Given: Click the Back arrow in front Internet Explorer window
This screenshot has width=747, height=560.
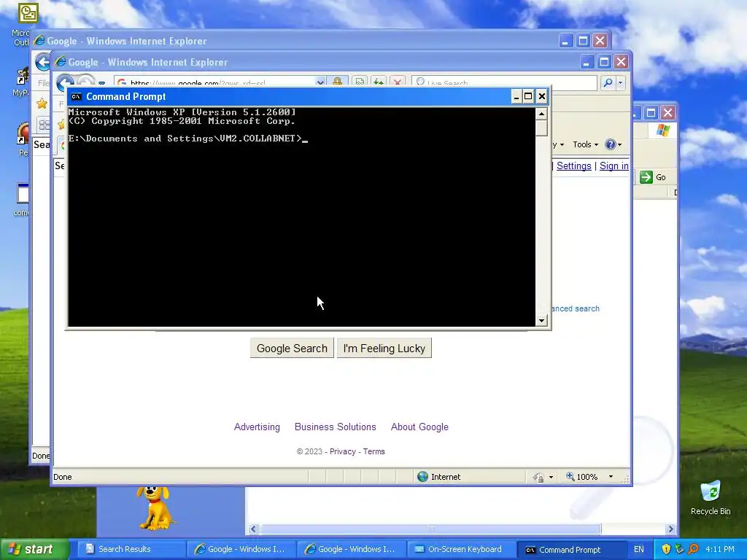Looking at the screenshot, I should tap(65, 82).
